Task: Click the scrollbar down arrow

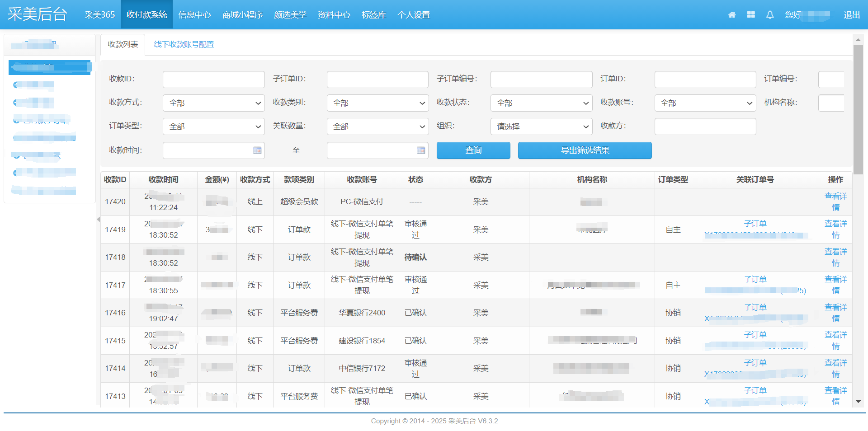Action: click(x=858, y=402)
